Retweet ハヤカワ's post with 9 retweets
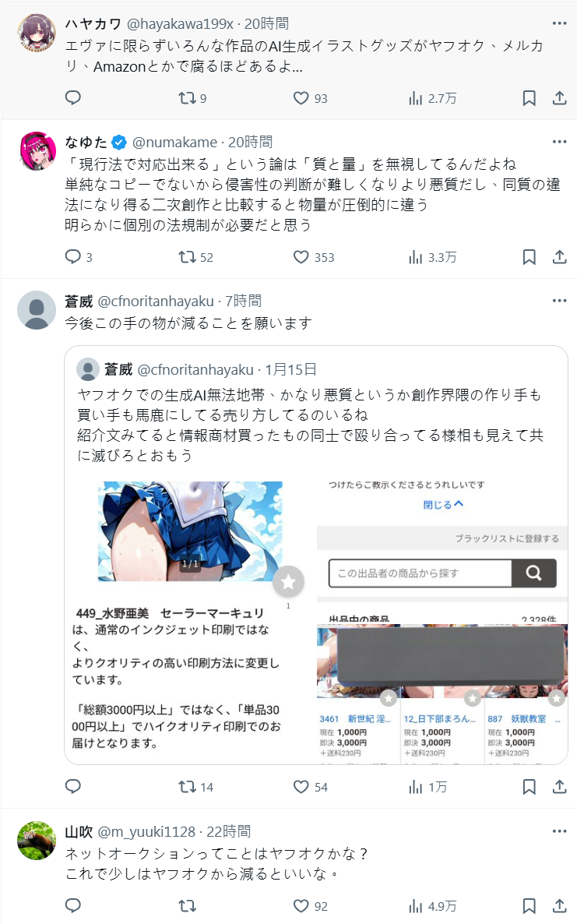This screenshot has height=924, width=577. click(x=192, y=98)
